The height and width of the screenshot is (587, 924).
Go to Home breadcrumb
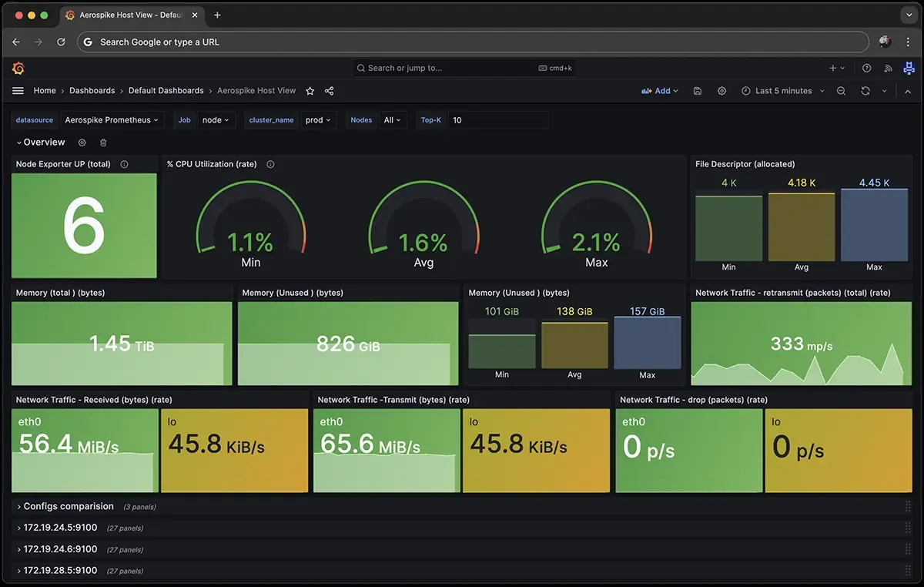coord(45,91)
